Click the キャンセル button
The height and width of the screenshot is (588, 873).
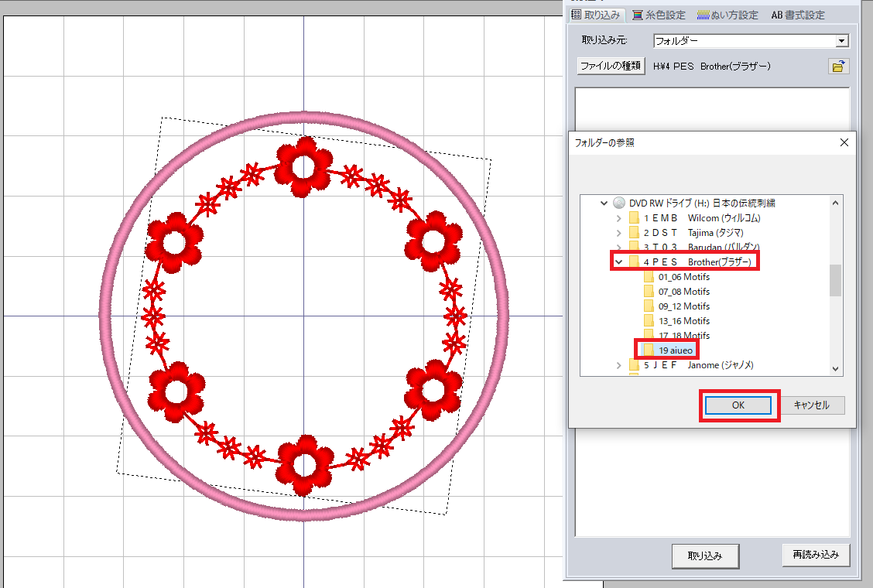click(x=811, y=405)
